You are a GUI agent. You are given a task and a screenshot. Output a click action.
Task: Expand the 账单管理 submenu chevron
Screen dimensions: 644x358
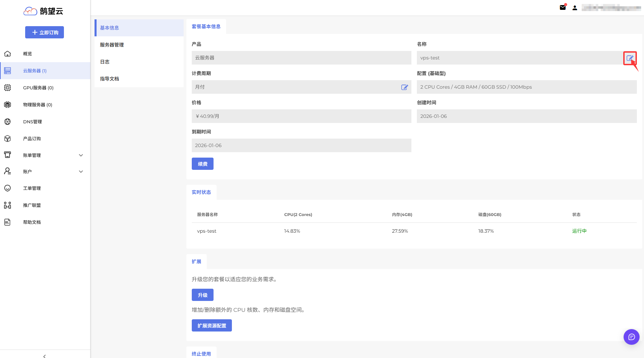tap(81, 155)
